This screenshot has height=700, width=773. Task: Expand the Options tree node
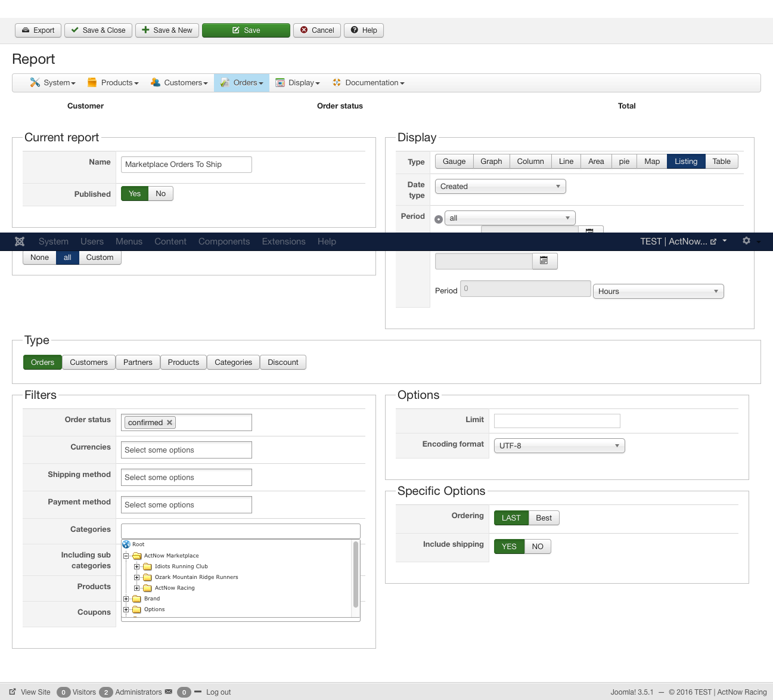(x=126, y=609)
